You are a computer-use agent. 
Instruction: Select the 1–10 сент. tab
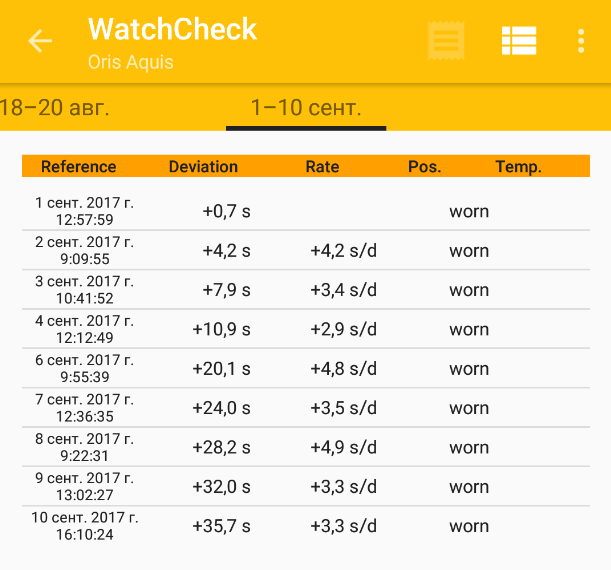306,107
